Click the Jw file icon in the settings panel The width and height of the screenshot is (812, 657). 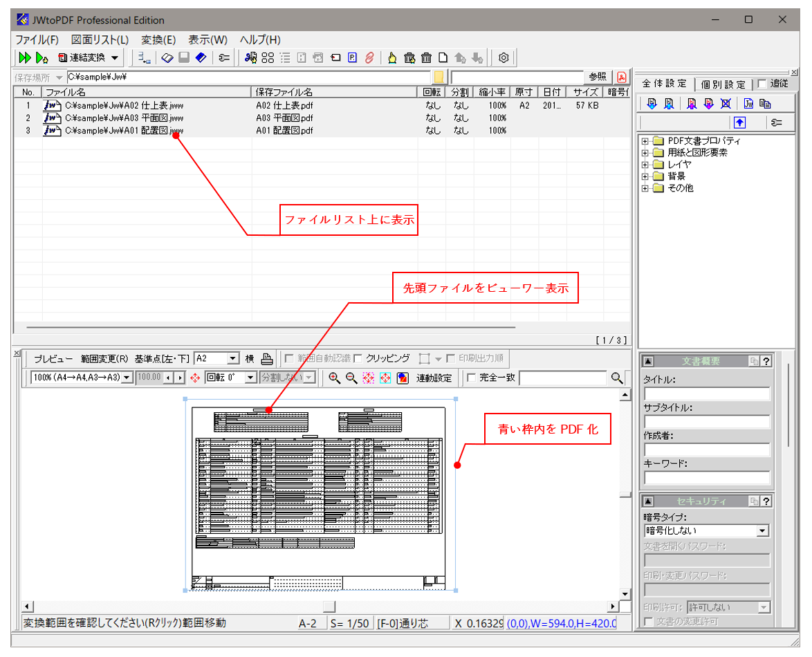pyautogui.click(x=749, y=103)
